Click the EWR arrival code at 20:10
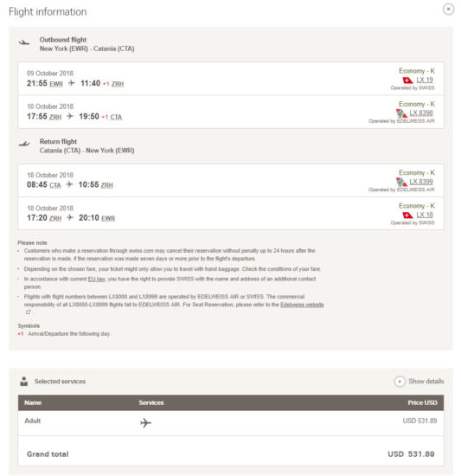Image resolution: width=461 pixels, height=476 pixels. (x=108, y=219)
